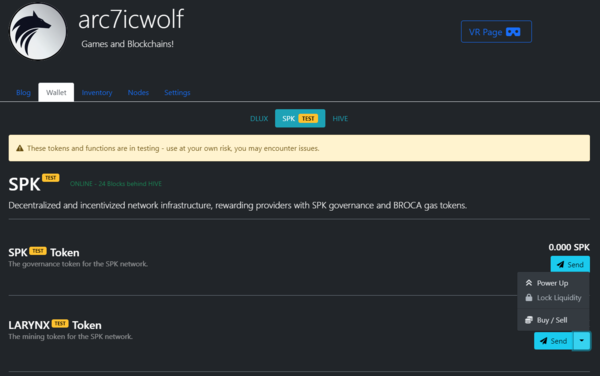Click the mining token description text

pyautogui.click(x=70, y=337)
